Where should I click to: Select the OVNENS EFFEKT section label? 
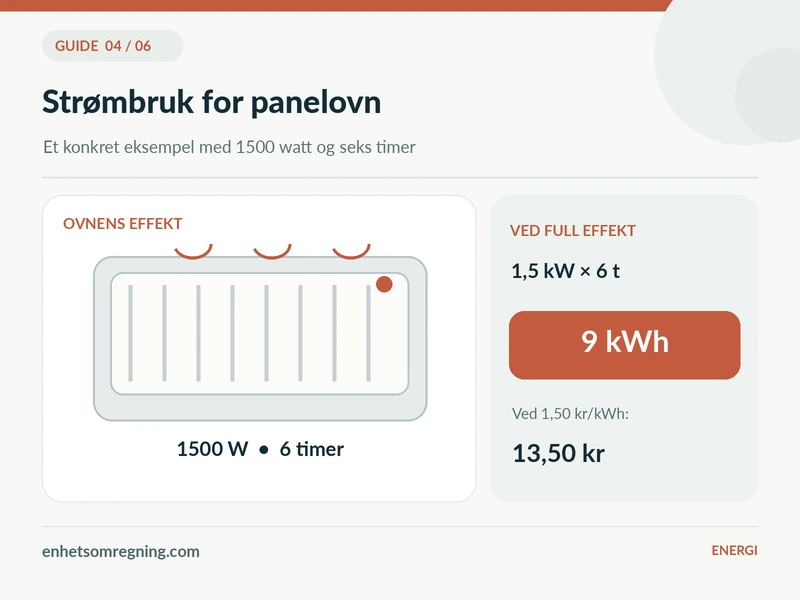coord(122,224)
